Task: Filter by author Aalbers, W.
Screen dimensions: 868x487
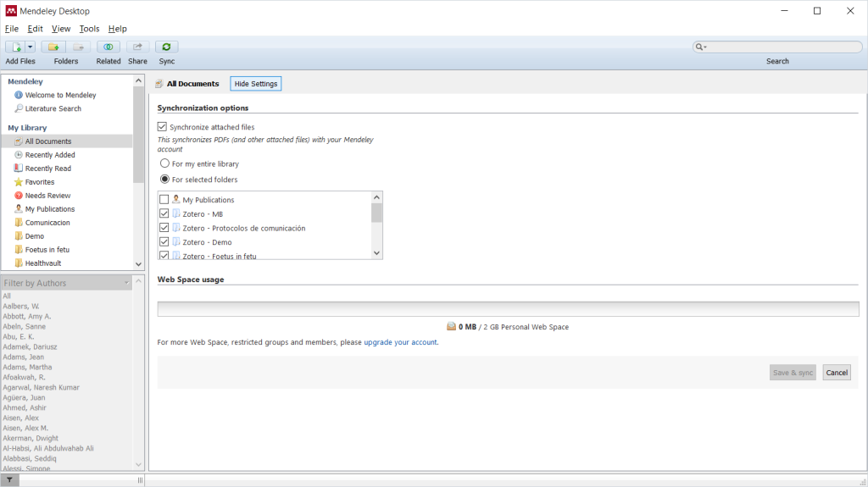Action: [x=21, y=306]
